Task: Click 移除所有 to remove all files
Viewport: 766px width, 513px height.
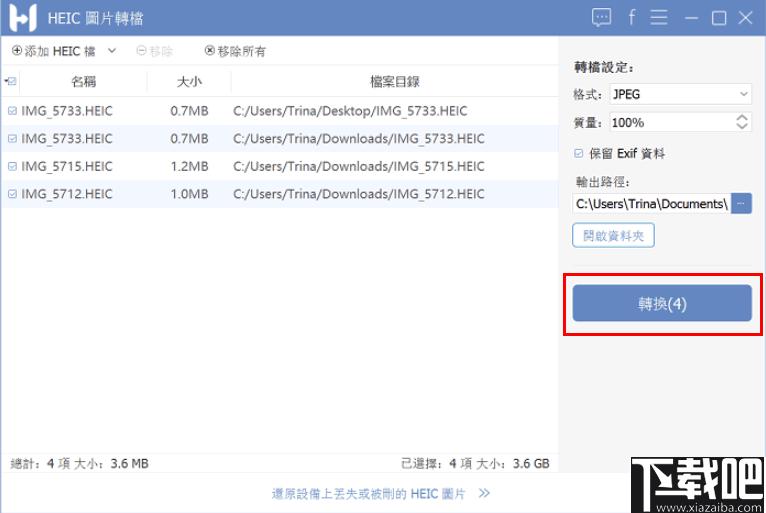Action: tap(235, 51)
